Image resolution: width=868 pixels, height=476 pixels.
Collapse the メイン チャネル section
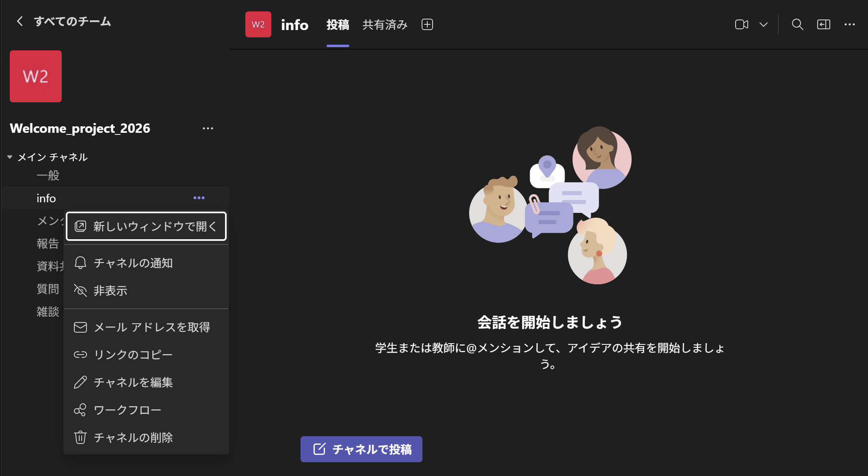pos(9,156)
